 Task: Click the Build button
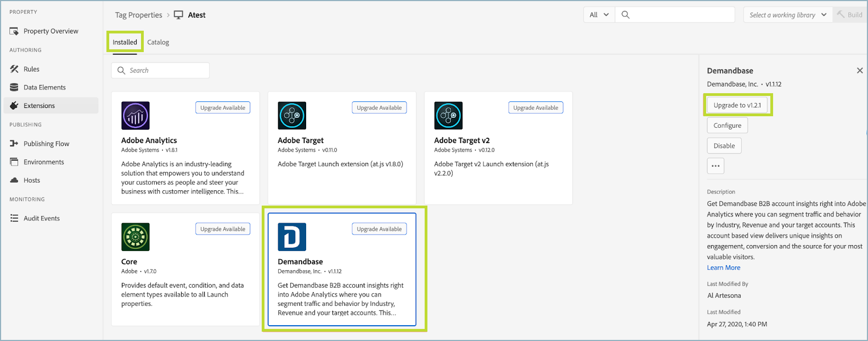pos(849,15)
